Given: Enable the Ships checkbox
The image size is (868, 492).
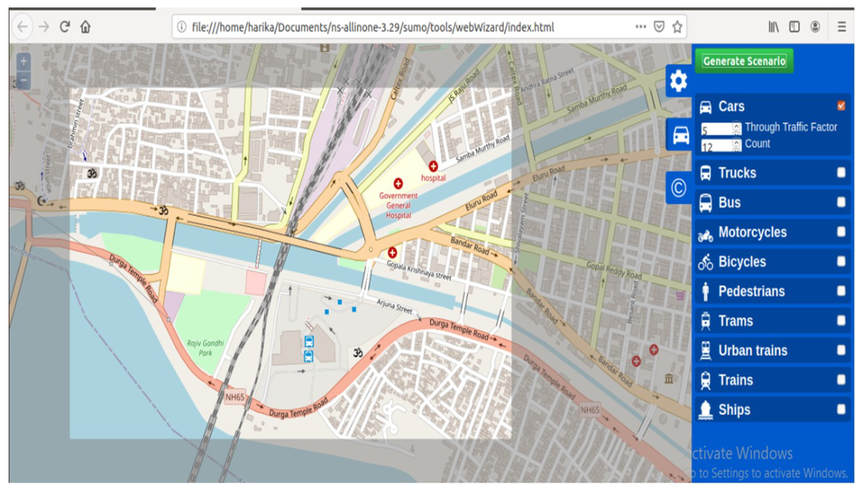Looking at the screenshot, I should [x=841, y=409].
